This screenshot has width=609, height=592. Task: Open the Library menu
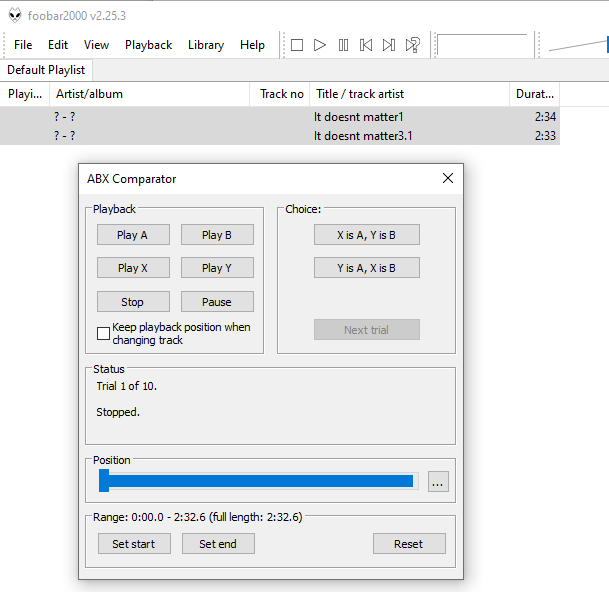[206, 45]
